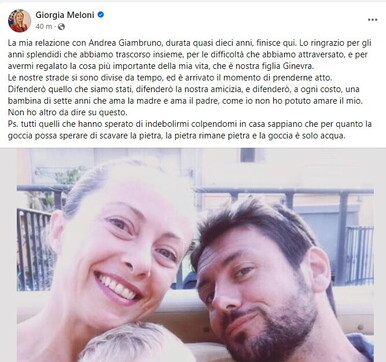
Task: Click the line starting "anni splendidi che abbiamo"
Action: (x=187, y=55)
